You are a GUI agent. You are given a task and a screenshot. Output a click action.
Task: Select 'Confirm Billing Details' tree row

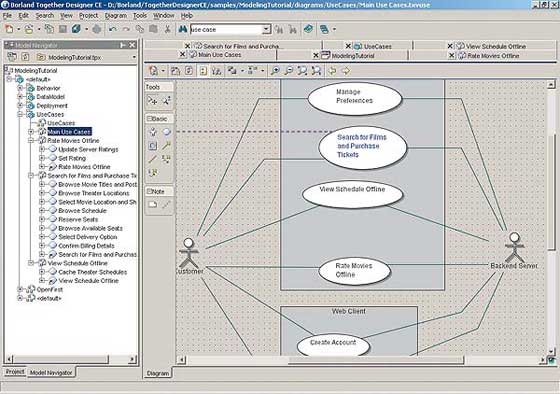86,246
